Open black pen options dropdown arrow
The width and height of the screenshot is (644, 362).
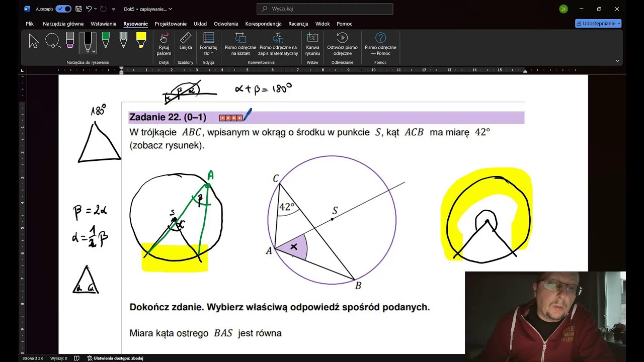tap(94, 51)
